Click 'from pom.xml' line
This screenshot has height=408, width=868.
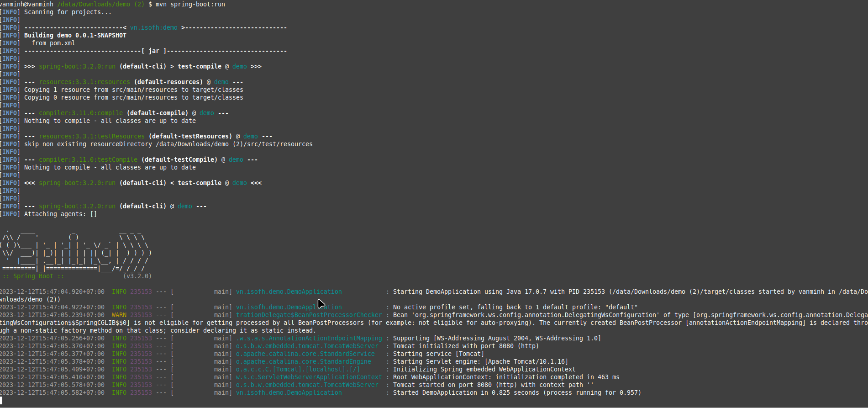pos(53,43)
